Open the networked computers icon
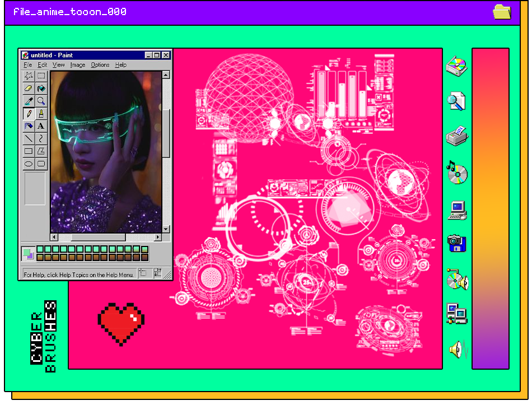Viewport: 532px width, 405px height. (456, 314)
